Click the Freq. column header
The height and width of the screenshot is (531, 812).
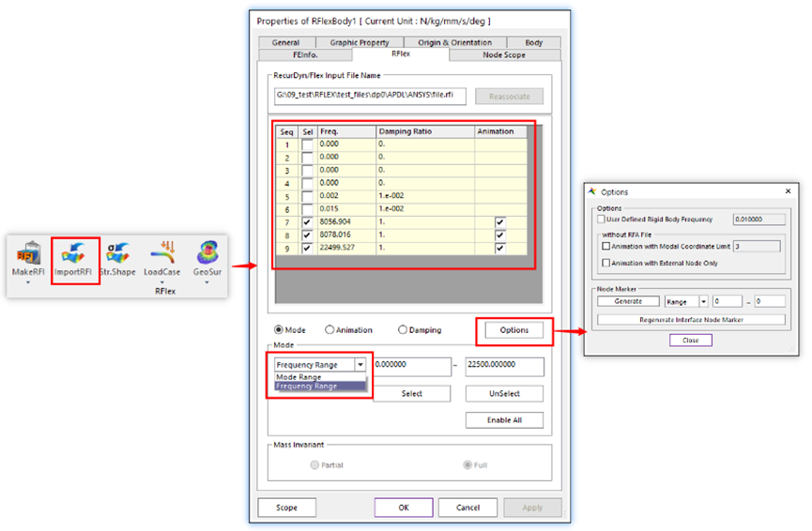tap(346, 131)
